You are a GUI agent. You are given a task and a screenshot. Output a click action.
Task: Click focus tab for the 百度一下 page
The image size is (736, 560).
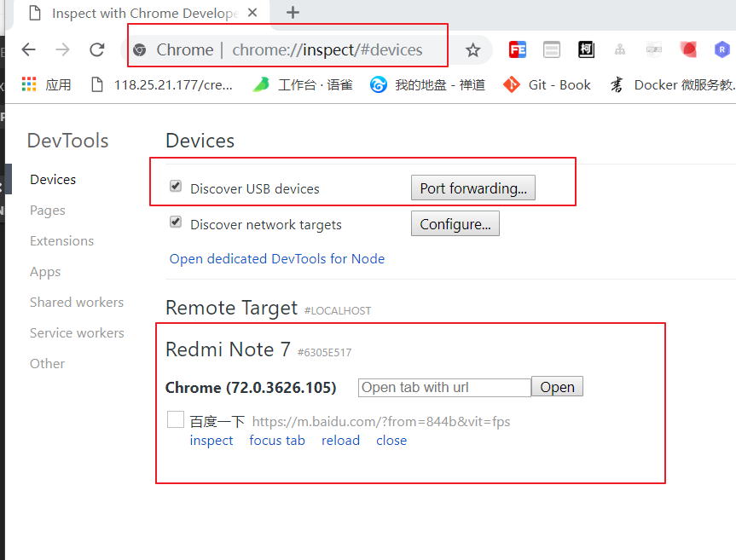point(277,441)
